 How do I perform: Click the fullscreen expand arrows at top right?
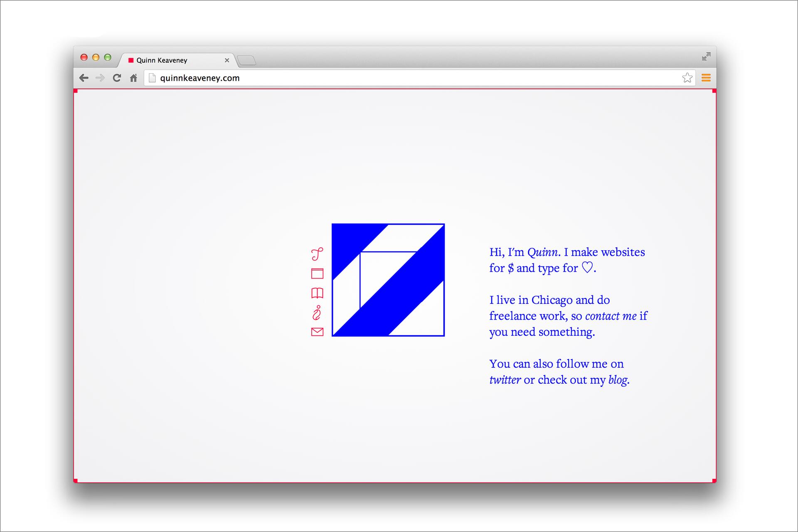[706, 57]
